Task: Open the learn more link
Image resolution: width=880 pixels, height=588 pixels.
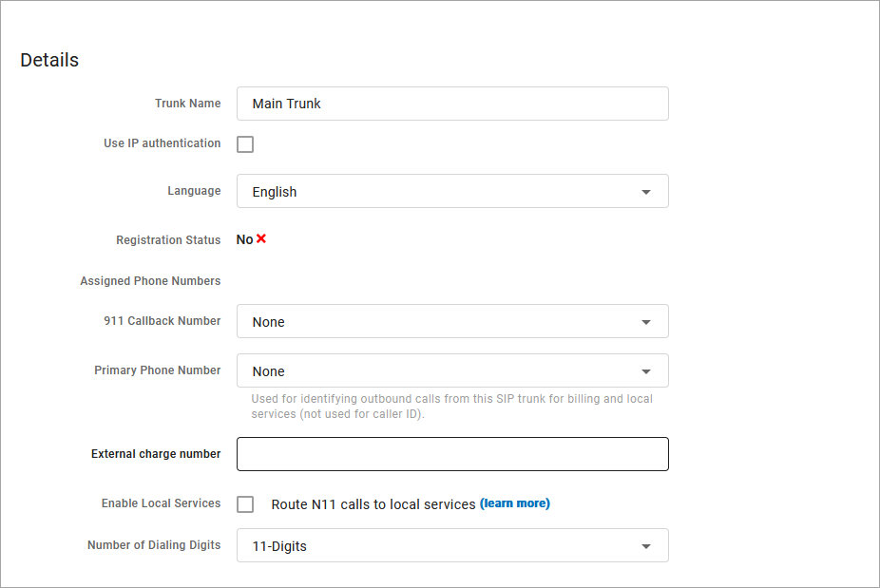Action: (515, 503)
